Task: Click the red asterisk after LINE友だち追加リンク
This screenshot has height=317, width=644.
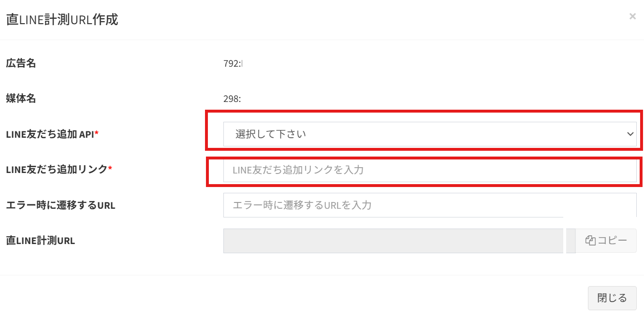Action: pyautogui.click(x=110, y=169)
